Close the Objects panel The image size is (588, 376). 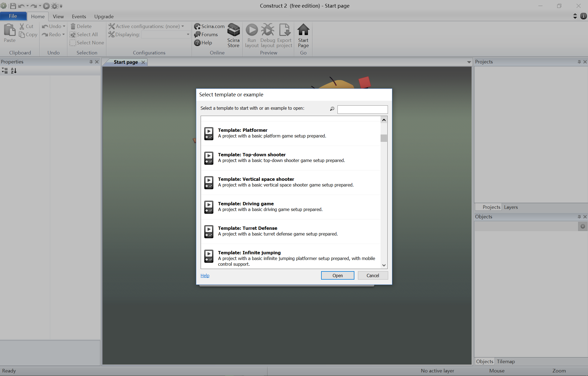pos(585,217)
